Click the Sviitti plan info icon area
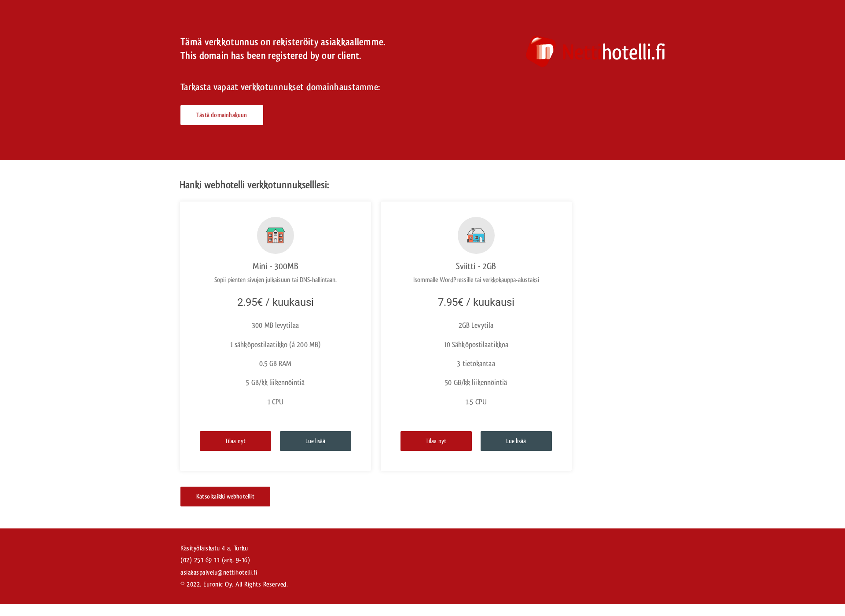The image size is (845, 616). pyautogui.click(x=475, y=234)
